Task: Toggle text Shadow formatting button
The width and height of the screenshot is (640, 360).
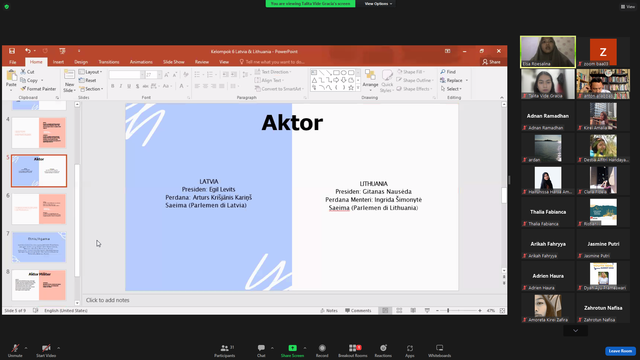Action: pos(138,86)
